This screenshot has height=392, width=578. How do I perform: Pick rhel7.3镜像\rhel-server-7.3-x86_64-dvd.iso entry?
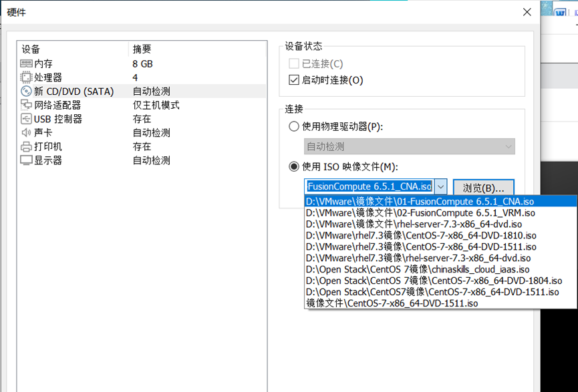click(440, 258)
